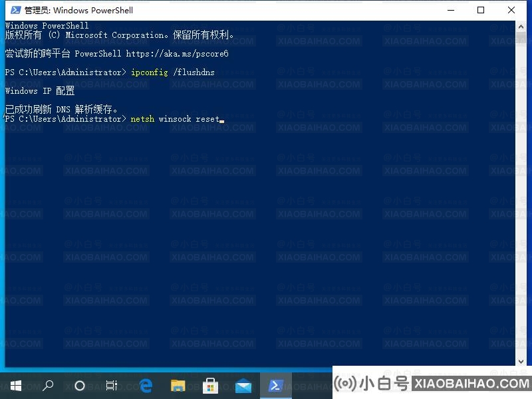532x399 pixels.
Task: Open Task View on the taskbar
Action: [111, 386]
